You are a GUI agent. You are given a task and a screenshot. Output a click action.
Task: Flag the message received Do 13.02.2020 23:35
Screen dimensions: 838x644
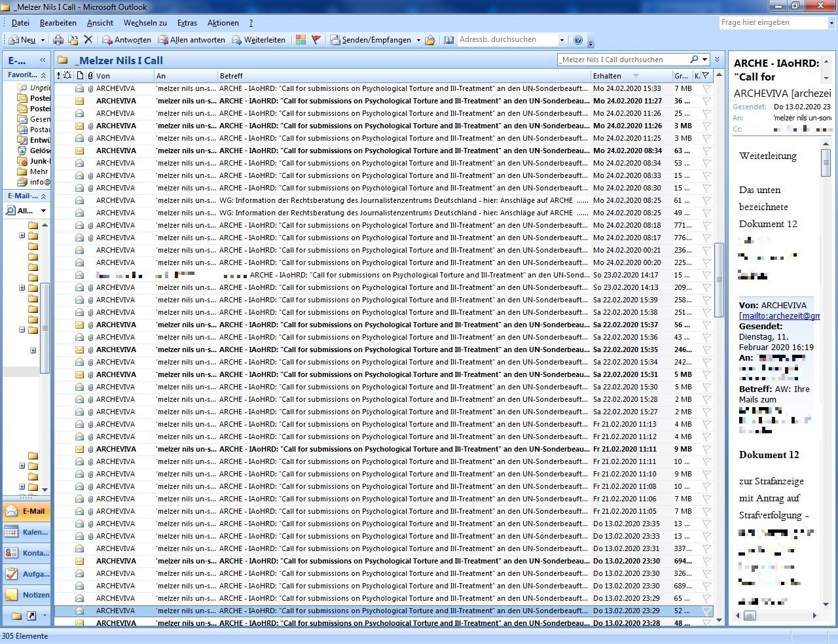706,524
